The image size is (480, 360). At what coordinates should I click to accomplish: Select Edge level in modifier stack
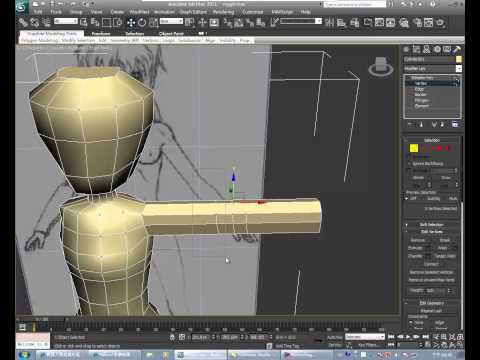click(419, 89)
